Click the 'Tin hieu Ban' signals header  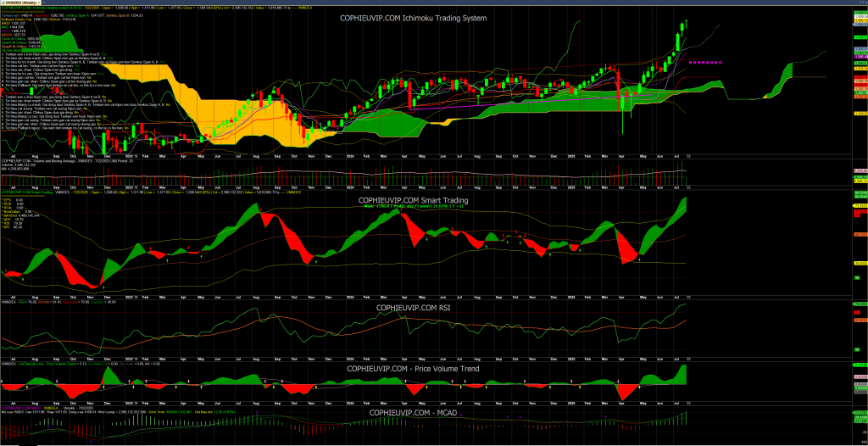(11, 92)
